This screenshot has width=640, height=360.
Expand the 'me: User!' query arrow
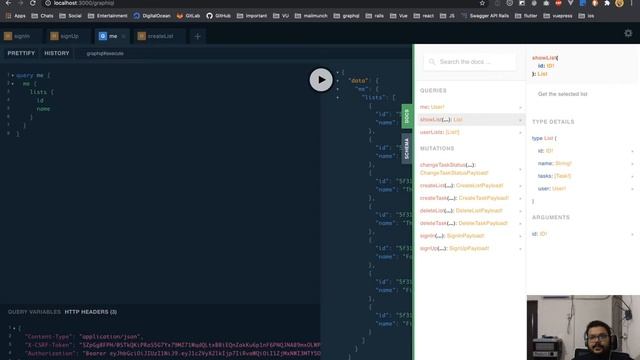pyautogui.click(x=520, y=107)
